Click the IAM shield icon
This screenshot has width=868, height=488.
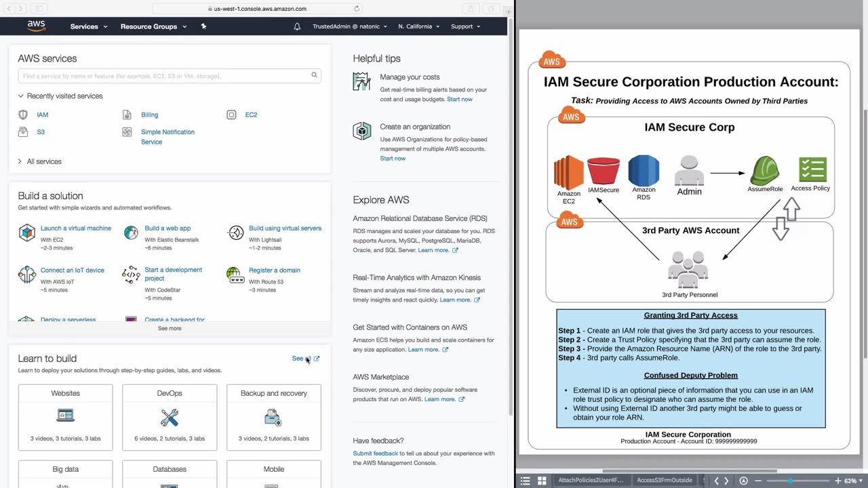(x=23, y=115)
